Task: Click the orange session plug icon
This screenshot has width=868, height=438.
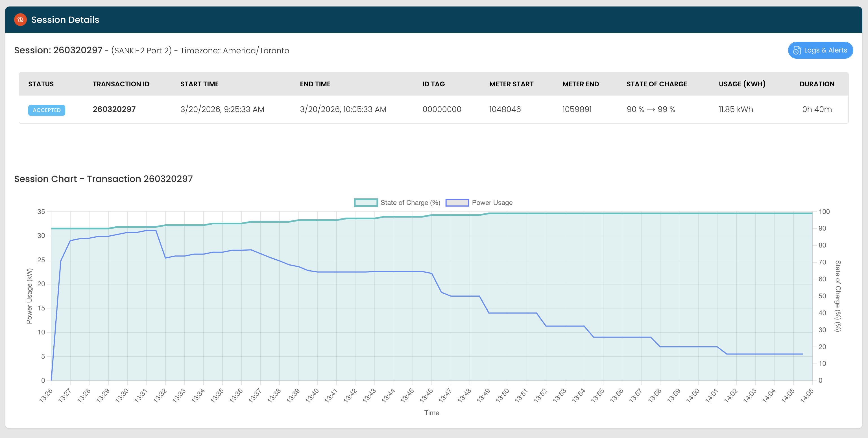Action: point(20,19)
